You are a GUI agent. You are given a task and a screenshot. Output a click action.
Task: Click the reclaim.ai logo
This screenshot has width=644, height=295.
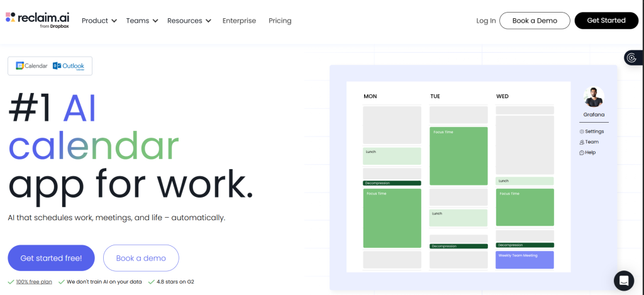37,19
